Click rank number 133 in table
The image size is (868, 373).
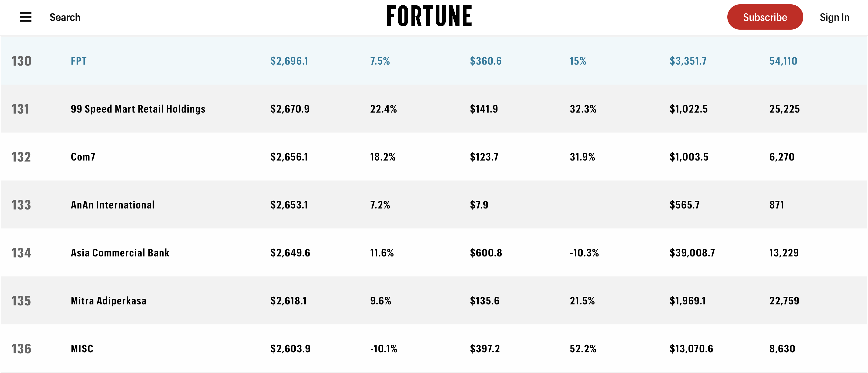click(x=21, y=205)
